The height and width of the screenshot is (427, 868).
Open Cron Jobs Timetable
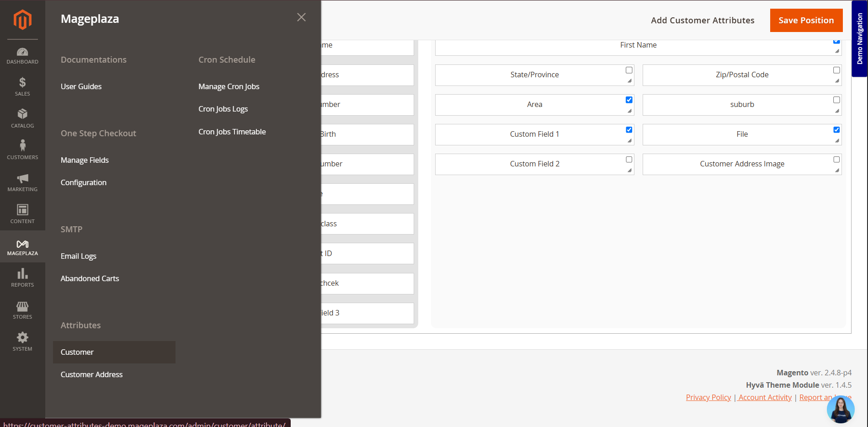tap(232, 132)
